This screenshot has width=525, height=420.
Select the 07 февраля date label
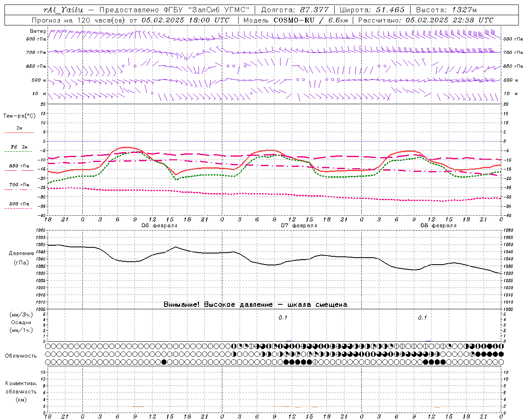(x=299, y=226)
